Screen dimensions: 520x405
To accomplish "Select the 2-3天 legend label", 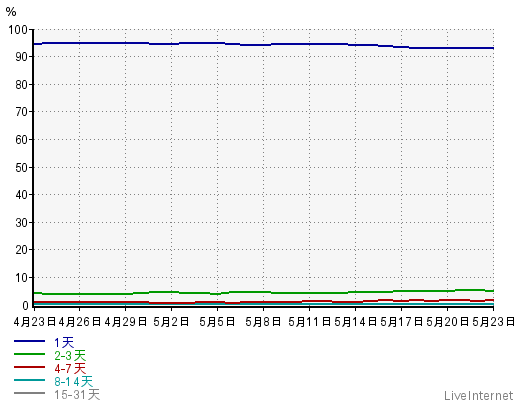I will (x=70, y=356).
